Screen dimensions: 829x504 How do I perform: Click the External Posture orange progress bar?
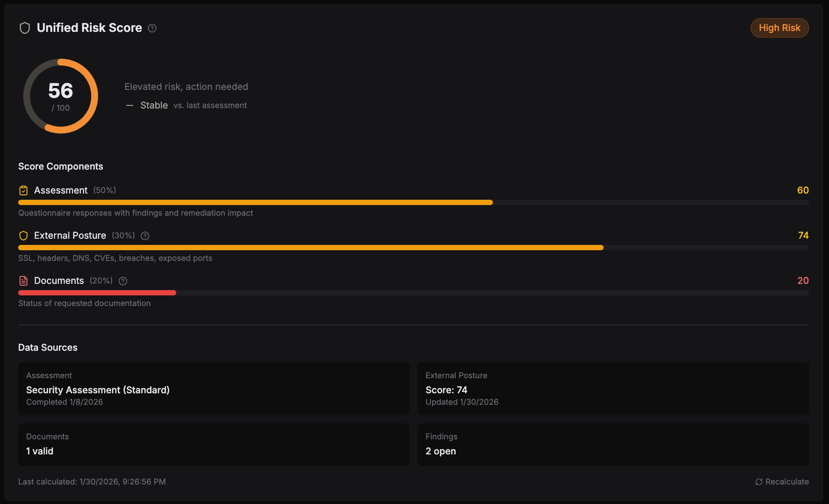point(310,248)
